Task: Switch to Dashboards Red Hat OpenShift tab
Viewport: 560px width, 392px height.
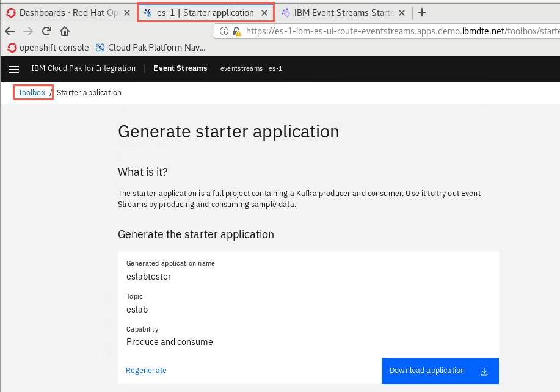Action: (x=63, y=13)
